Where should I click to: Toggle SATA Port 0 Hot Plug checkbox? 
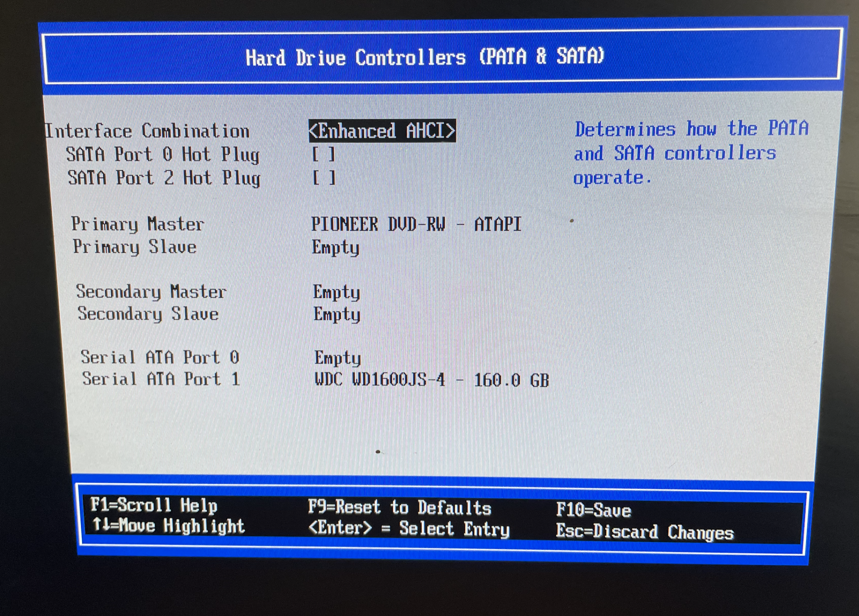click(x=323, y=154)
